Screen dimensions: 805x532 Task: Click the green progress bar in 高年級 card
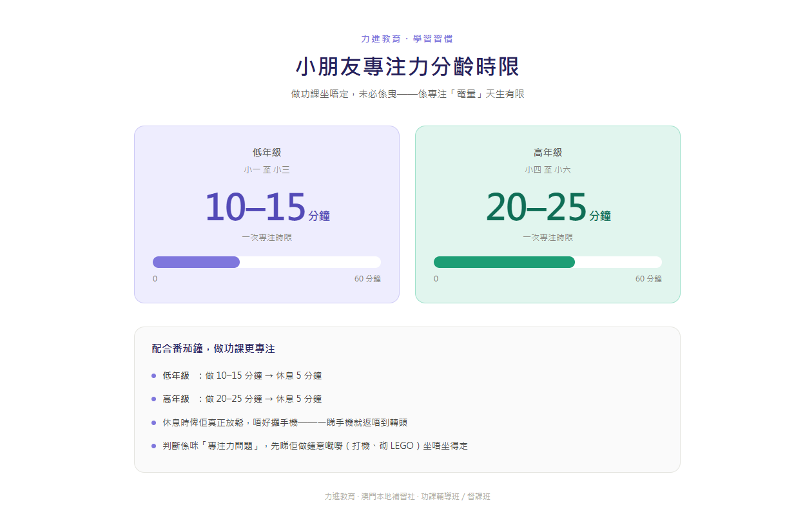click(x=548, y=262)
